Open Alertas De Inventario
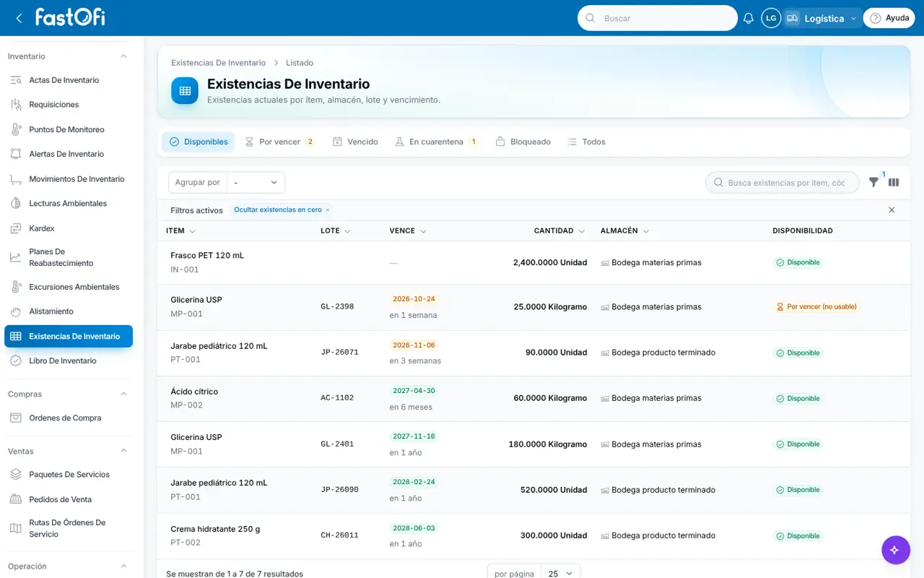The height and width of the screenshot is (578, 924). [69, 154]
